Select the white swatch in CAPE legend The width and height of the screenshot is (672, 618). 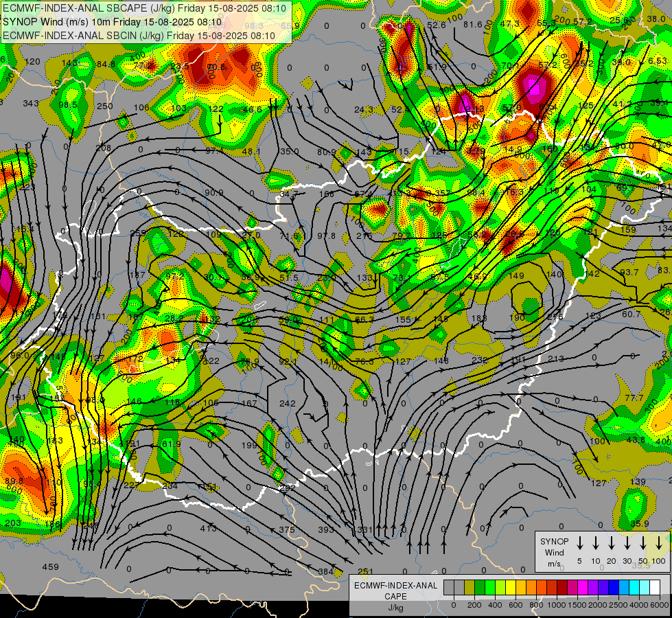coord(655,588)
